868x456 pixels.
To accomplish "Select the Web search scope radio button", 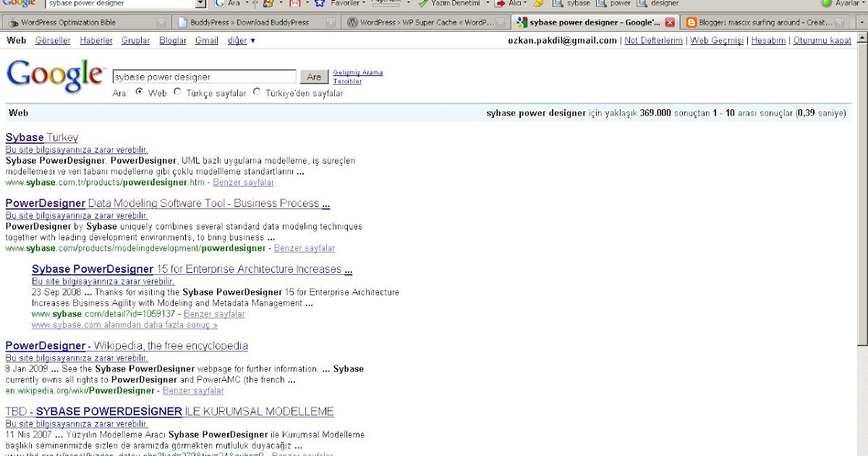I will click(140, 93).
